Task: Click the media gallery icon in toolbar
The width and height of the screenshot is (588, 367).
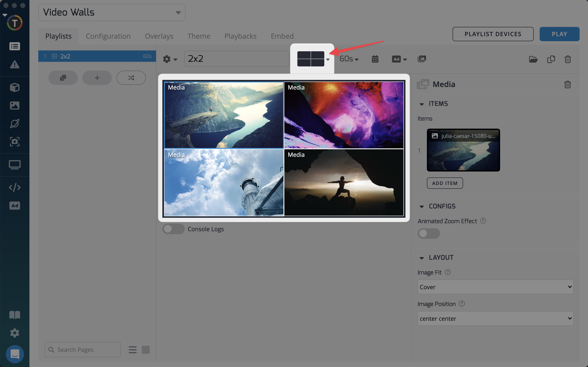Action: [422, 59]
